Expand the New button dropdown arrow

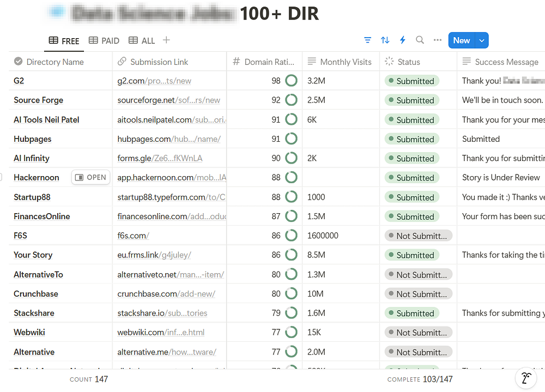pos(482,40)
